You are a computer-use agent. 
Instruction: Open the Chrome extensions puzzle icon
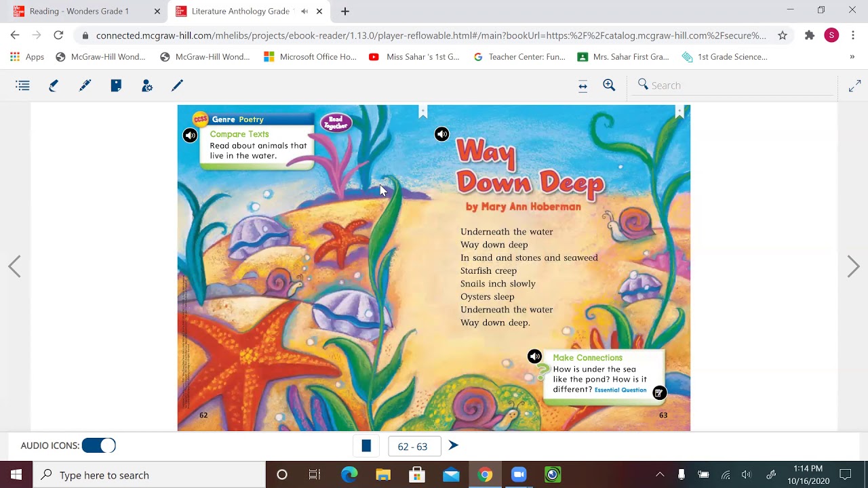pos(809,35)
